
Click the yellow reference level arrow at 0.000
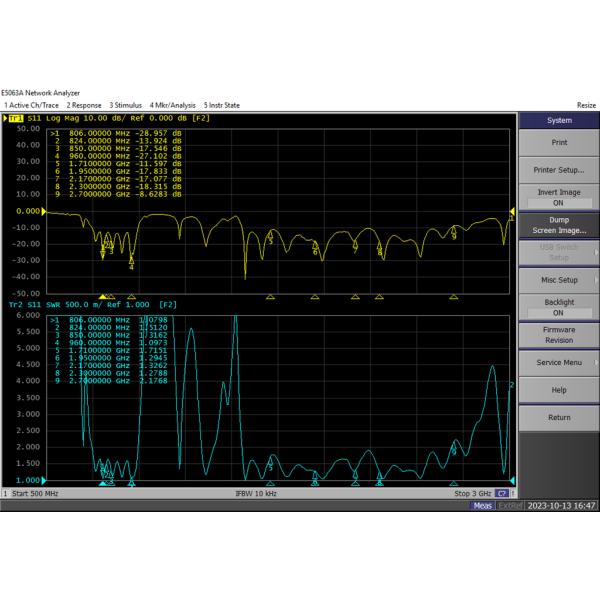click(x=46, y=212)
